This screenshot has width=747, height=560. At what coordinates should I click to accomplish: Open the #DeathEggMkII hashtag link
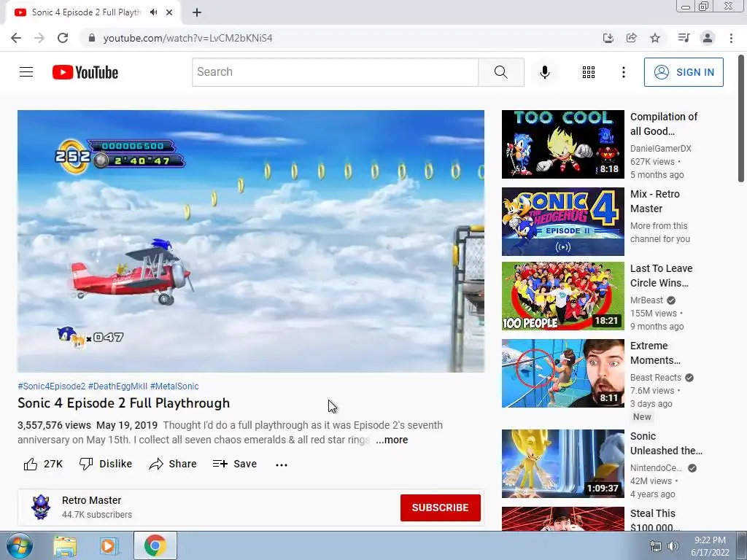(117, 386)
